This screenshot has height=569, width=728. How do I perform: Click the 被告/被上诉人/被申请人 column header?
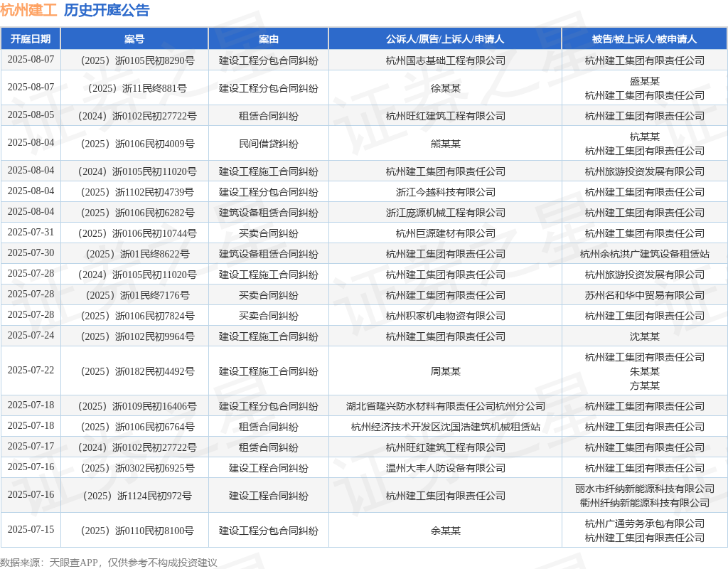tap(644, 39)
